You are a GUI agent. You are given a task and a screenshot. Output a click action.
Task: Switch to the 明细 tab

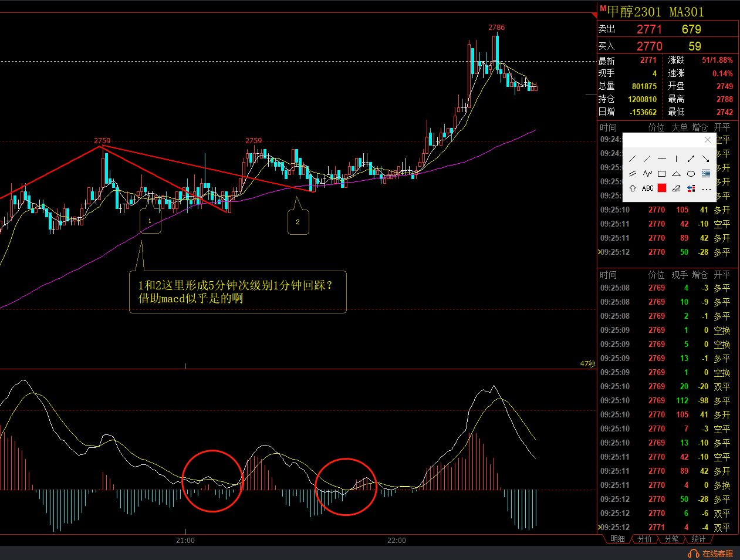[617, 539]
